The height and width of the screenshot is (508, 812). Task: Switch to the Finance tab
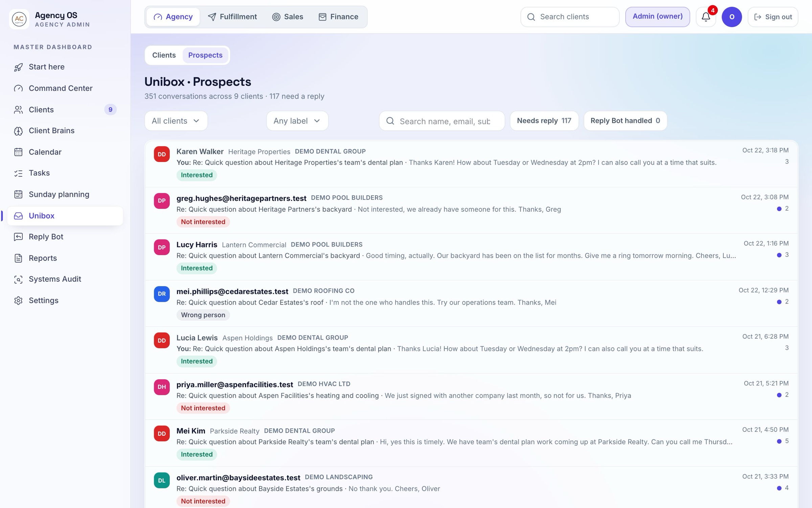338,17
